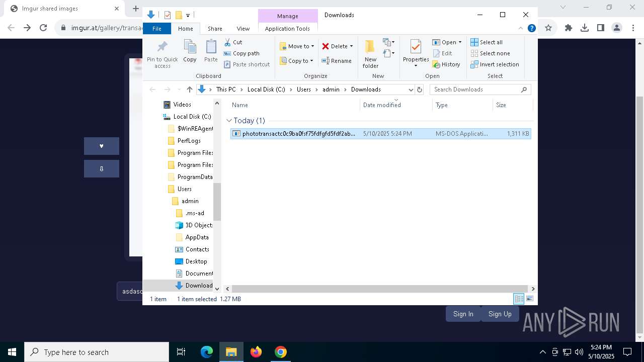644x362 pixels.
Task: Expand the Open button dropdown
Action: point(460,42)
